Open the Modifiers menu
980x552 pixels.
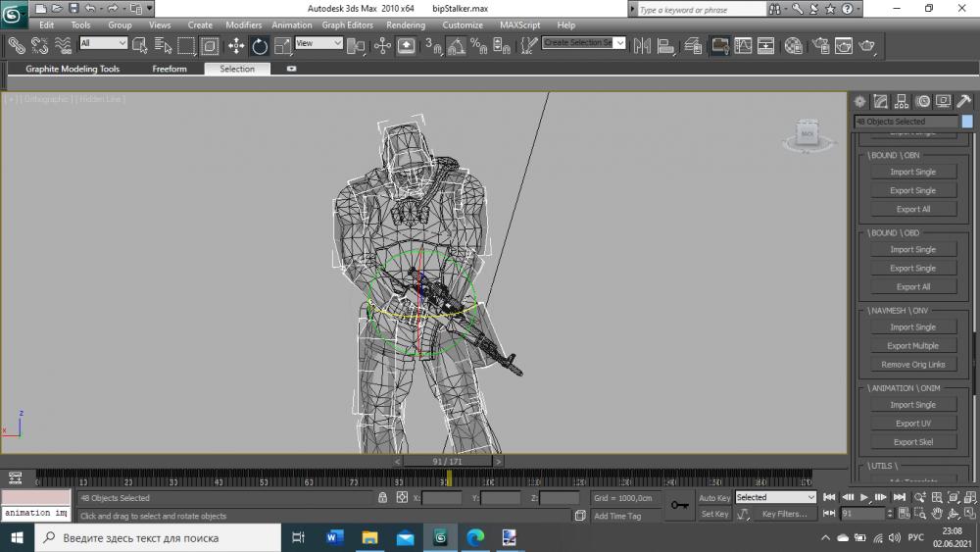(x=243, y=25)
